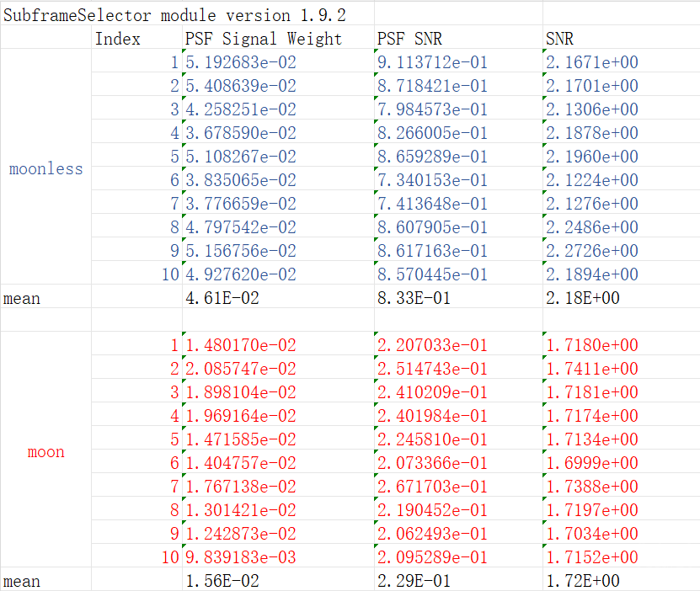Click the mean SNR cell 2.18E+00
Viewport: 700px width, 591px height.
[583, 298]
